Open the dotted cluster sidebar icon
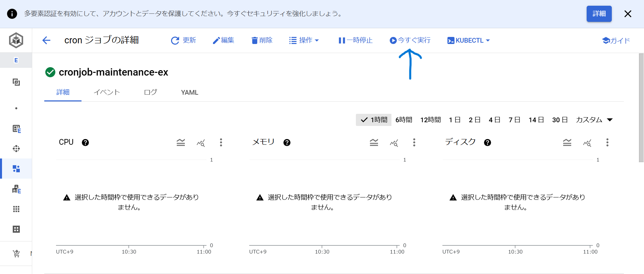 (16, 149)
